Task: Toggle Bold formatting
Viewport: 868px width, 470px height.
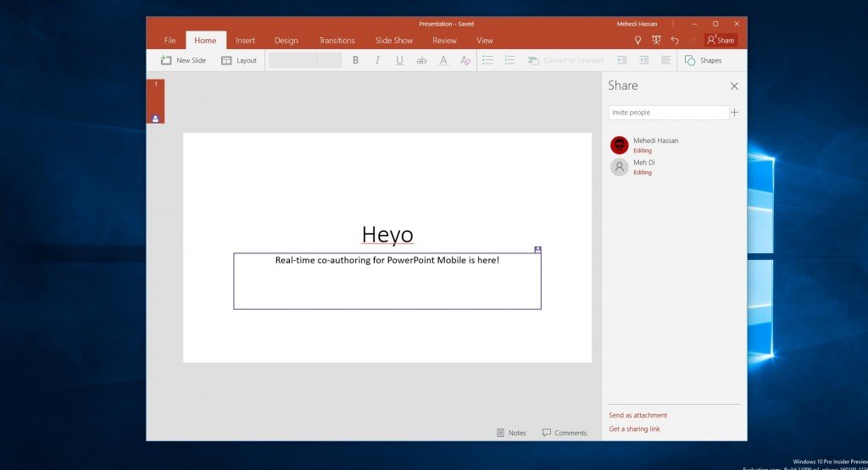Action: coord(355,60)
